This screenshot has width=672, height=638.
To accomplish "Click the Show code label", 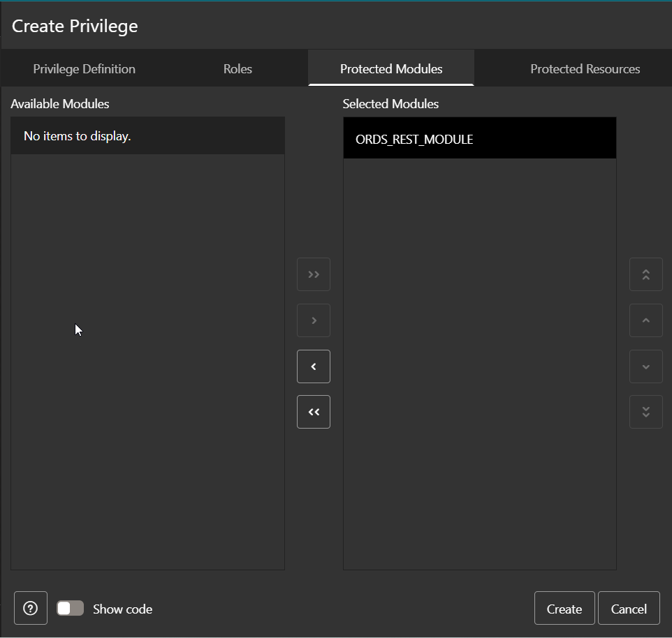I will tap(122, 609).
